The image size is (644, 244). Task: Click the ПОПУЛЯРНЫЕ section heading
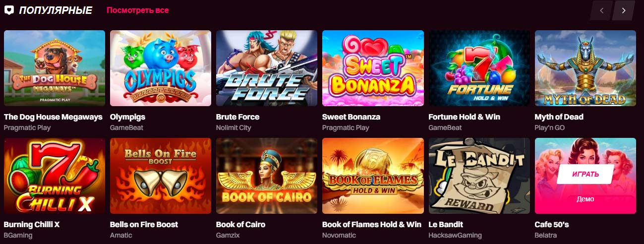pos(56,10)
